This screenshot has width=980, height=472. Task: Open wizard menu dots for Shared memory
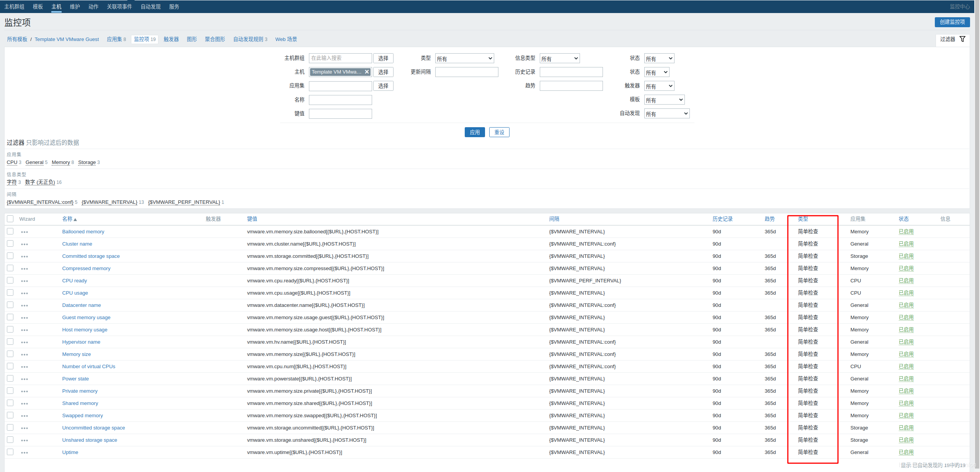click(x=24, y=404)
